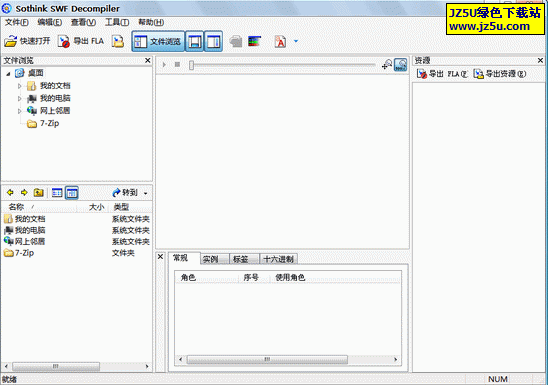Switch to the 标签 tab

(245, 259)
